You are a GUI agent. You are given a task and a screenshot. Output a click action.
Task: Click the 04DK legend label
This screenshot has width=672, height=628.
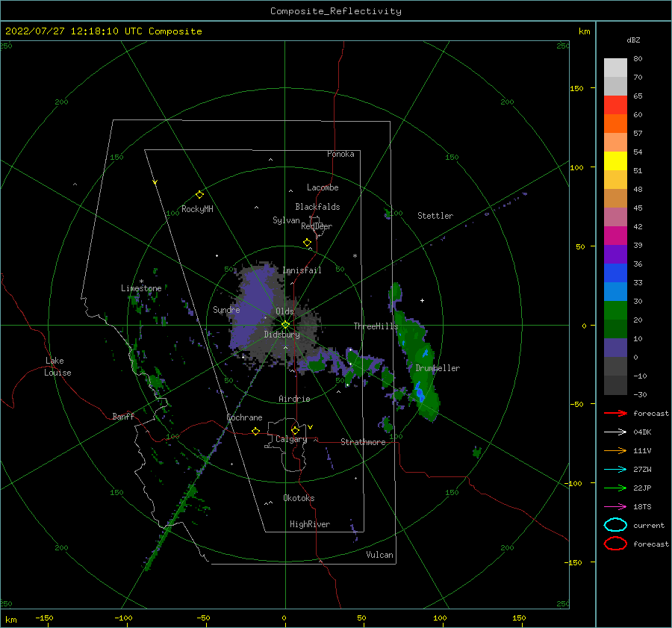pos(642,432)
